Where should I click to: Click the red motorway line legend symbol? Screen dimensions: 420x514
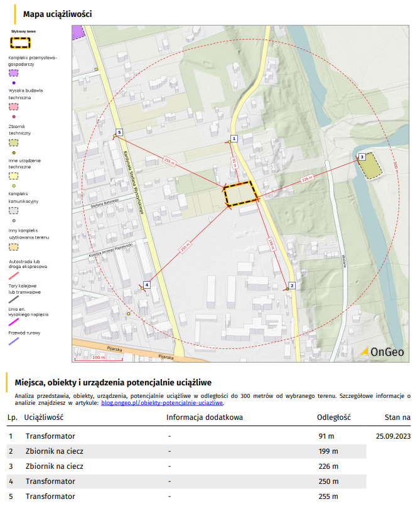(14, 276)
